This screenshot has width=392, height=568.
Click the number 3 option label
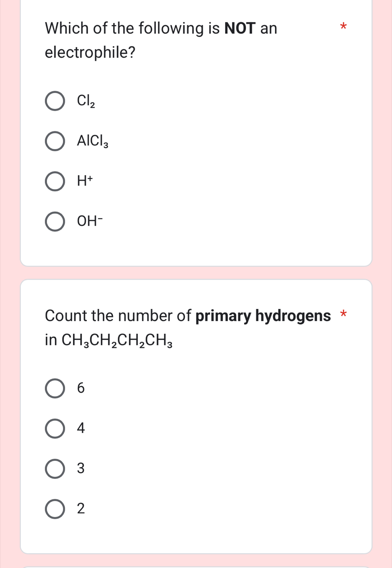tap(81, 468)
